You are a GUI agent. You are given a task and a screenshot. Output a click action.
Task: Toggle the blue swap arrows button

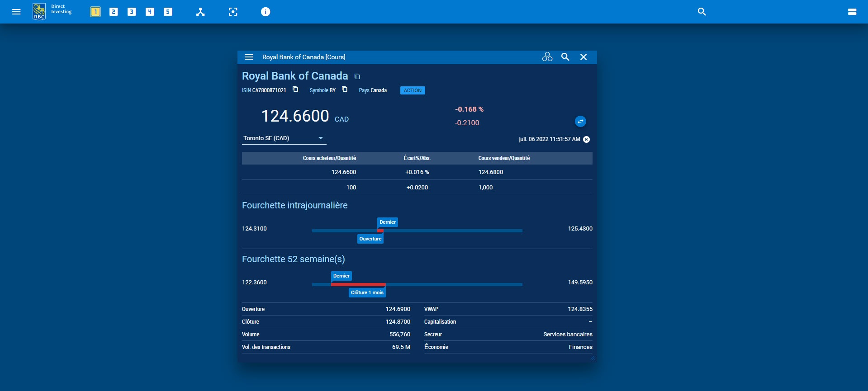[580, 121]
